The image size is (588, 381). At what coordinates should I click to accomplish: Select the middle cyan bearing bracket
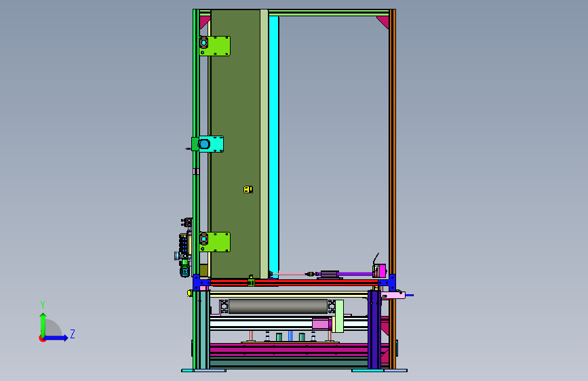(x=211, y=144)
